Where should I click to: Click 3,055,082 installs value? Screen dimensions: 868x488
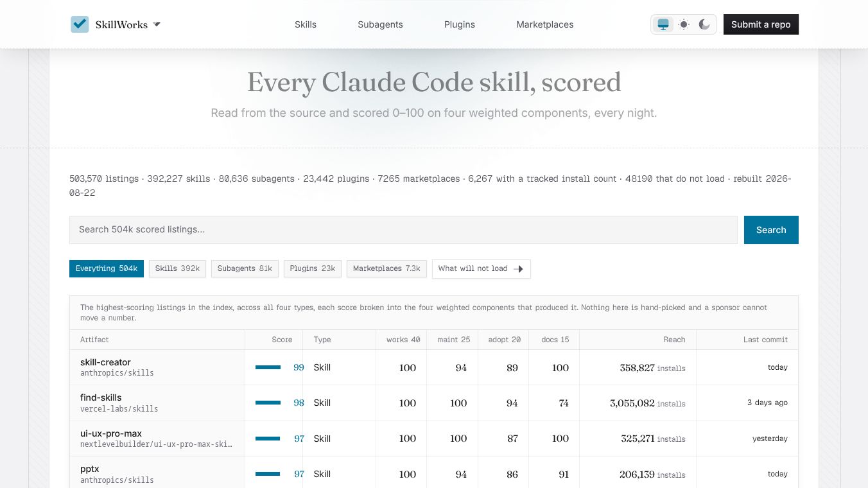(x=648, y=403)
